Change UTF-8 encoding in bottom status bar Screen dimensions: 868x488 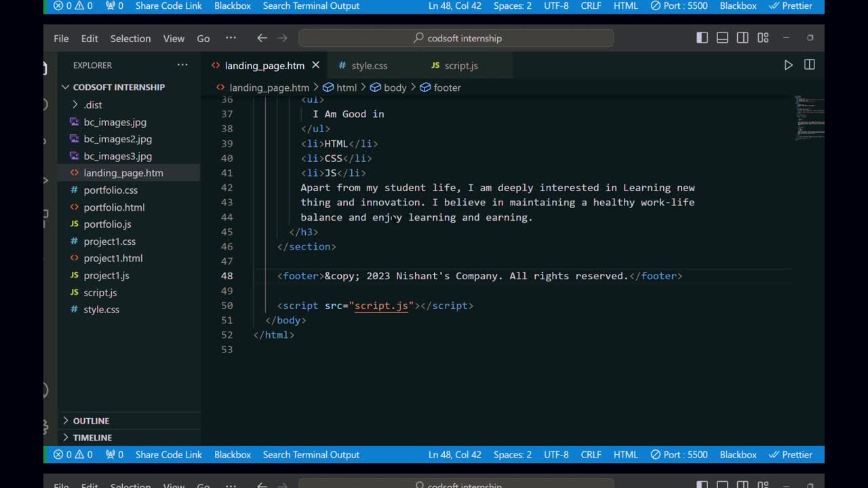(556, 455)
